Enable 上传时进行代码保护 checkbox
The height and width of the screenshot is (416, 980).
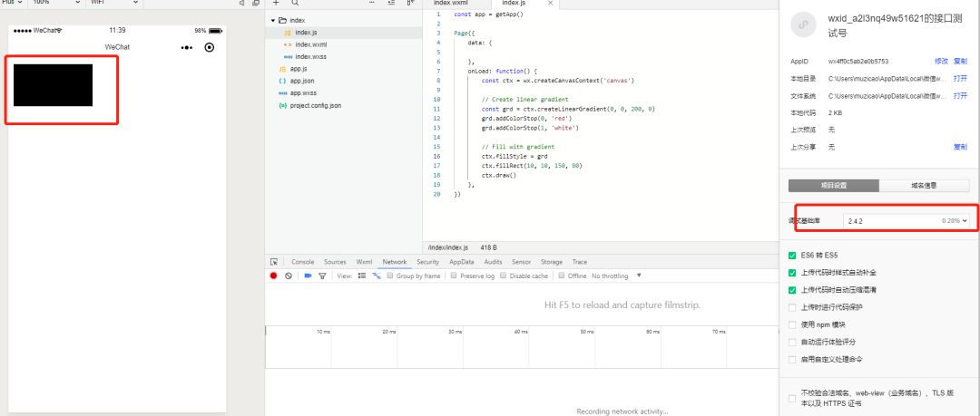tap(792, 307)
